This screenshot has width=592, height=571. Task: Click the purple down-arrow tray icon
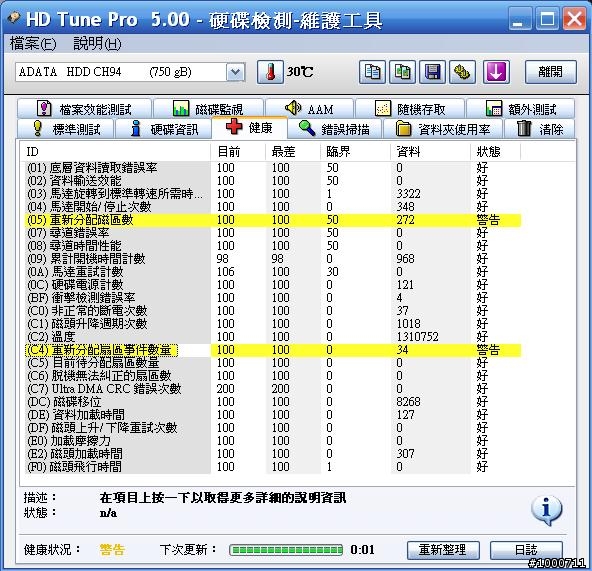click(496, 72)
